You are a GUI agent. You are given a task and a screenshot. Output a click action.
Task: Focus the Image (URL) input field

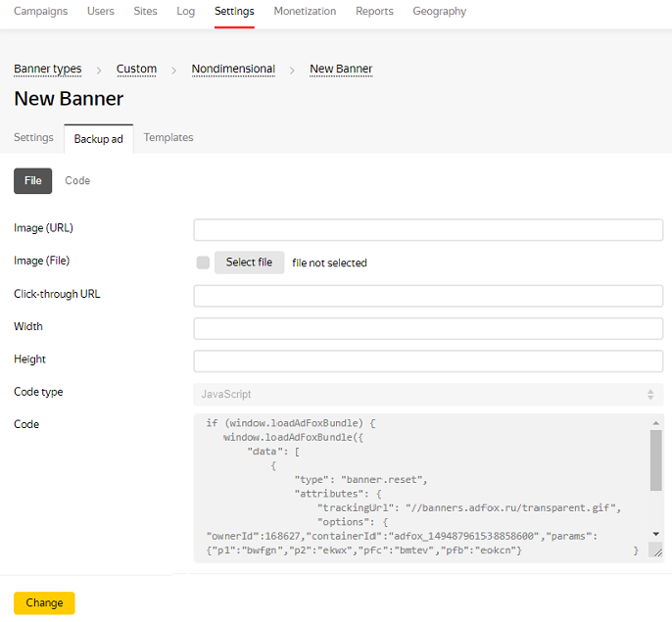pos(428,230)
